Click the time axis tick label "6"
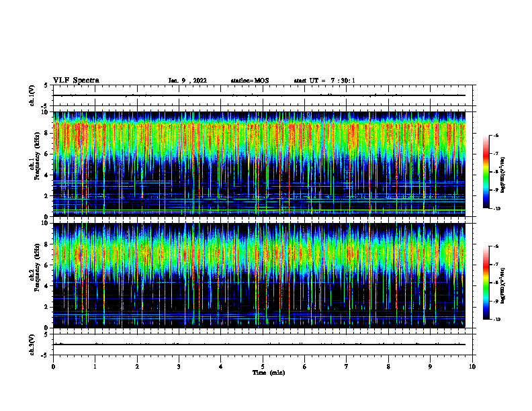 (x=305, y=367)
